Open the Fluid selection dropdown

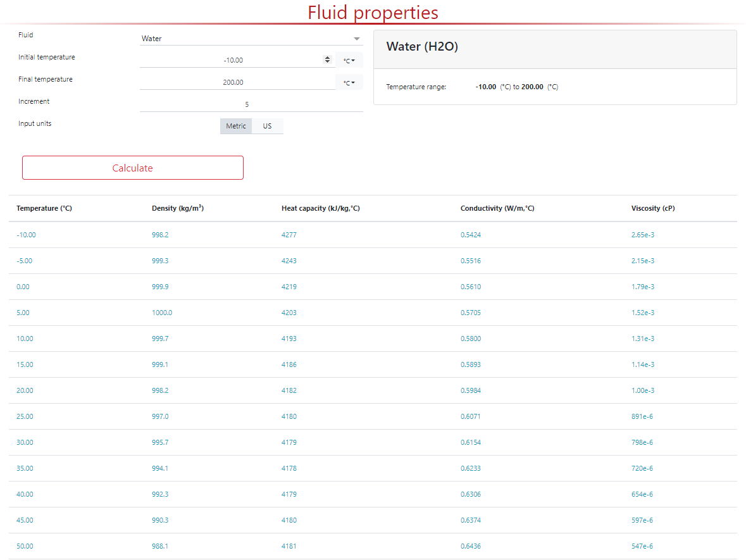click(x=251, y=39)
